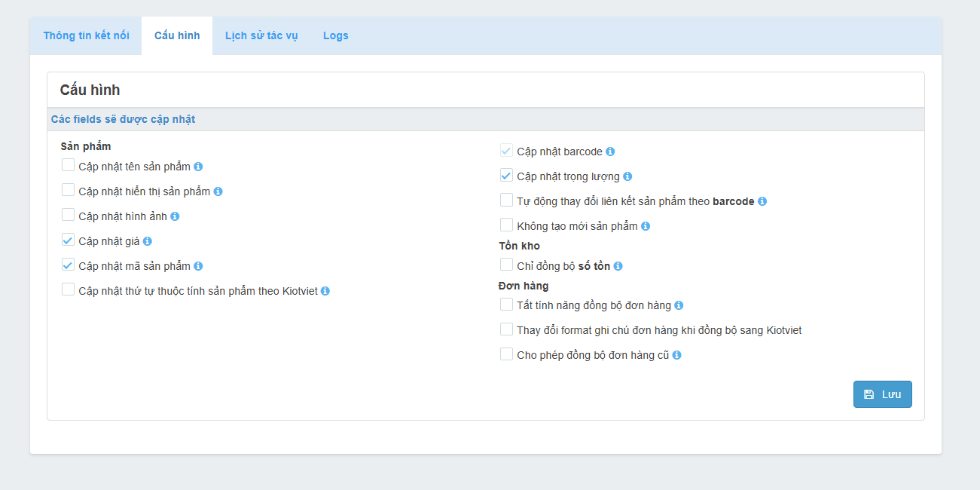
Task: Click info icon next to Tắt tính năng đồng bộ đơn hàng
Action: pyautogui.click(x=679, y=305)
